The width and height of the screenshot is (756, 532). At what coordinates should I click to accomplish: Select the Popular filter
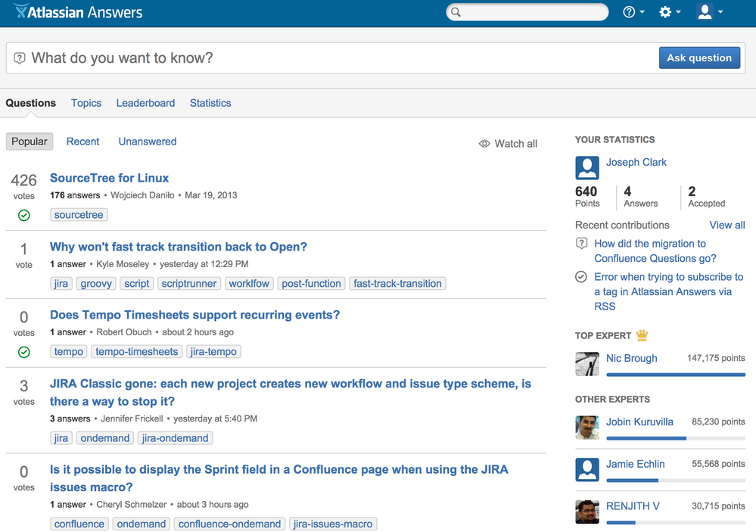30,142
